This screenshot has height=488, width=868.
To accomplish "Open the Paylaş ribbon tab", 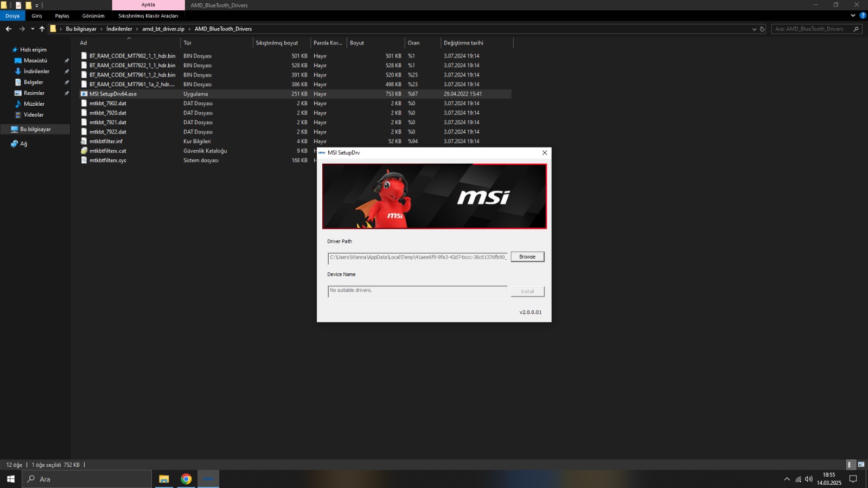I will click(62, 16).
